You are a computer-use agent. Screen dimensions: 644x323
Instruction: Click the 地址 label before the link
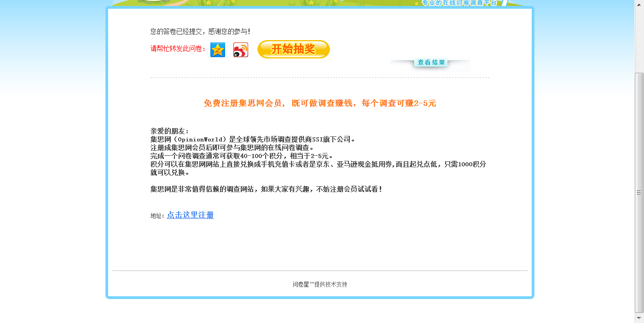157,216
